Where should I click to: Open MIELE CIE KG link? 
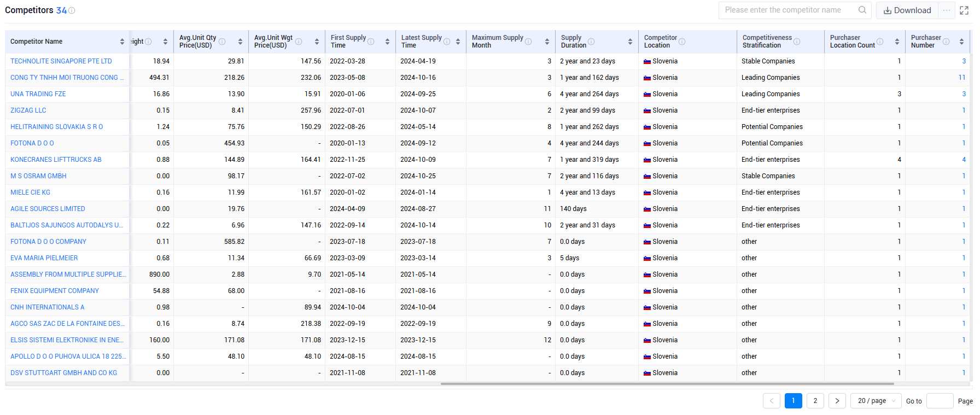[x=31, y=192]
